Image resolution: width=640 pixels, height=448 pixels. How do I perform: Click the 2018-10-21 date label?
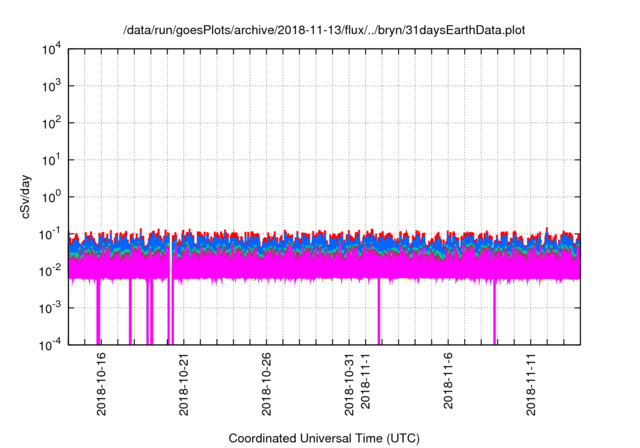click(184, 384)
